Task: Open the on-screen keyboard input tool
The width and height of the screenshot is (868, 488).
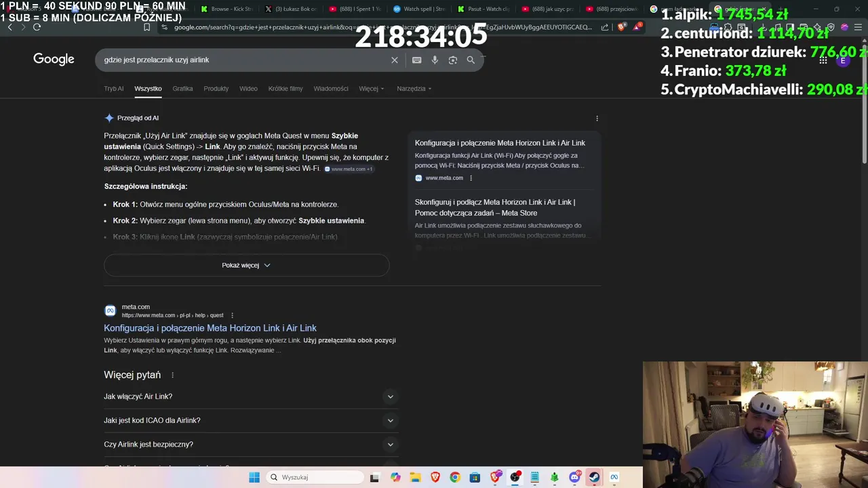Action: [x=417, y=60]
